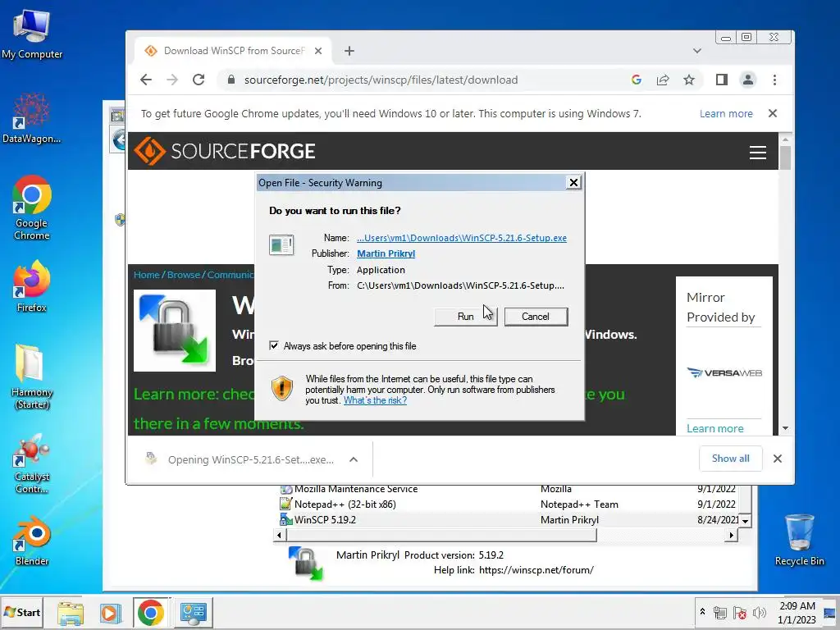
Task: Open DataWagon desktop shortcut
Action: (32, 119)
